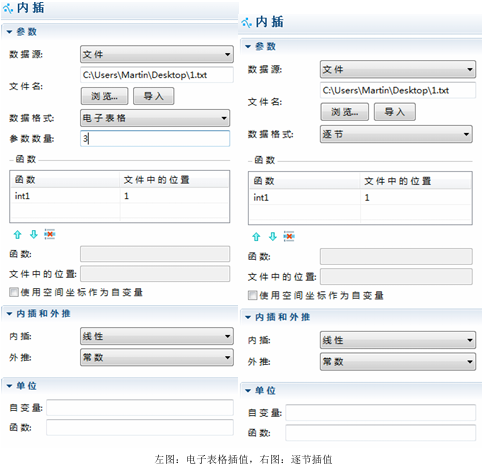
Task: Click 自变量 unit field in right panel
Action: [381, 413]
